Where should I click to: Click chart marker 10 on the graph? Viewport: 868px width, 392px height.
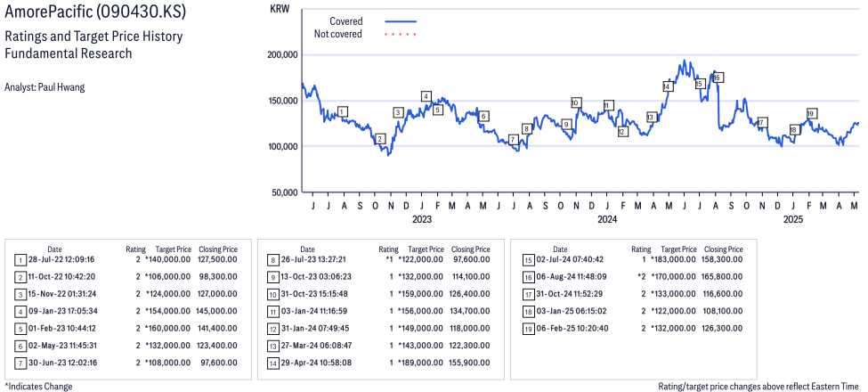575,102
